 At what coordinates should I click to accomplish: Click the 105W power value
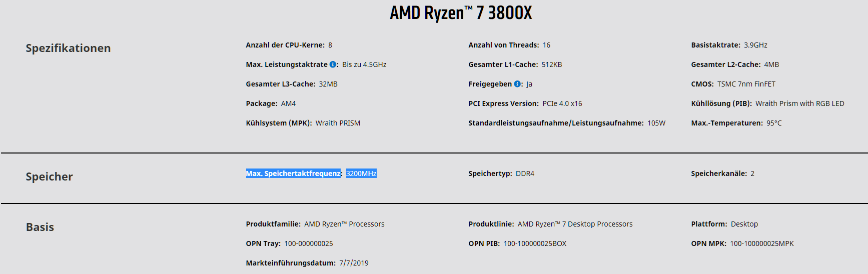click(656, 123)
